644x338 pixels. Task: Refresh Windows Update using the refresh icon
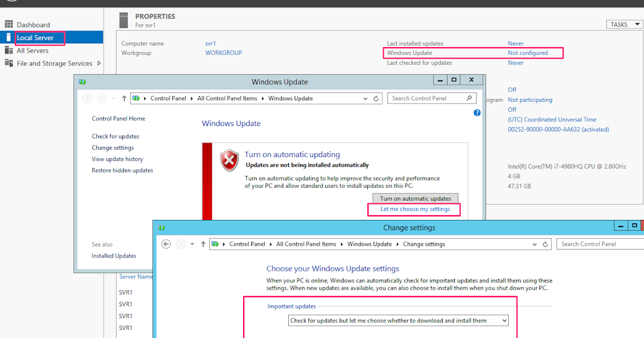pos(376,98)
